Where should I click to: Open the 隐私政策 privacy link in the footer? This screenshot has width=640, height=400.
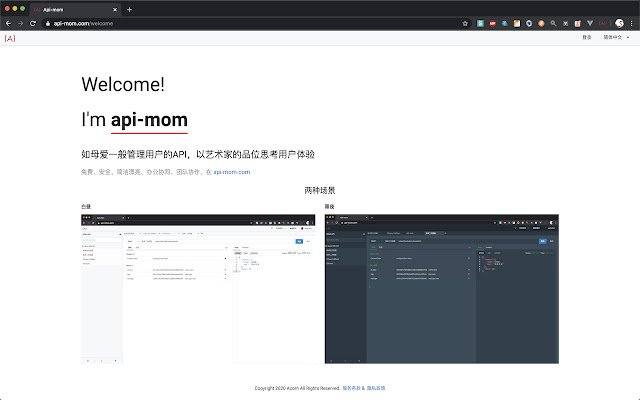pyautogui.click(x=376, y=388)
